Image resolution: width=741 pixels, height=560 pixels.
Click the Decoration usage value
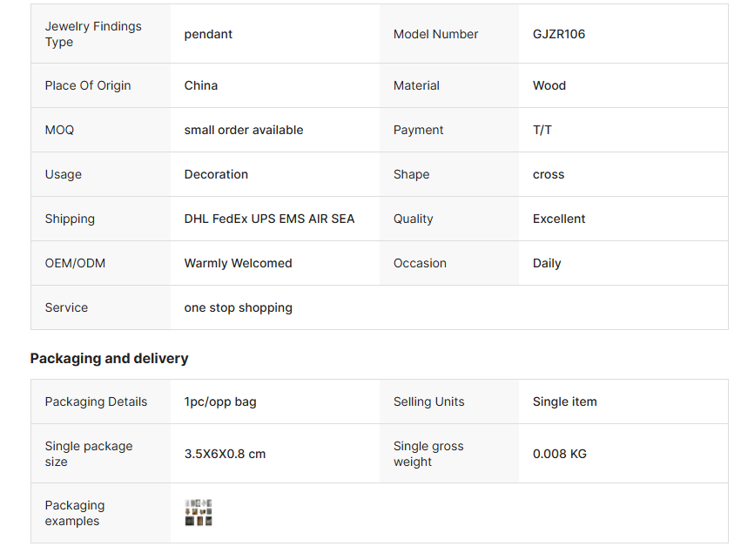click(216, 174)
